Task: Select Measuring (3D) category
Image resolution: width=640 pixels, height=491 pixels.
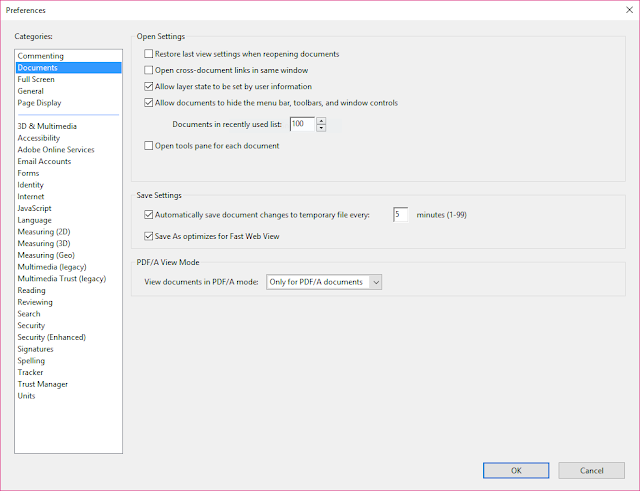Action: pos(68,243)
